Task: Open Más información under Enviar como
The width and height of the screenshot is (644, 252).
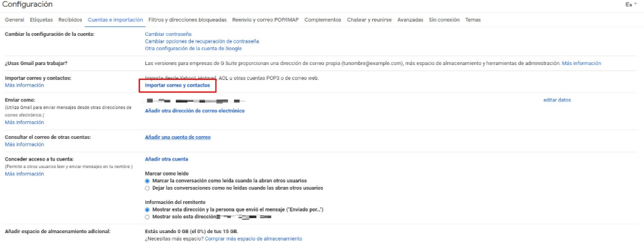Action: (x=24, y=123)
